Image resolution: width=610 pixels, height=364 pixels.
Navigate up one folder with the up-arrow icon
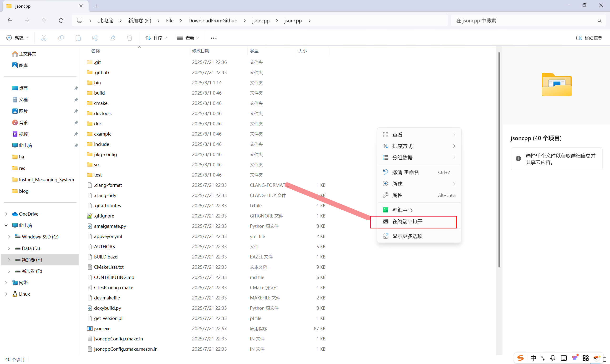pos(44,20)
